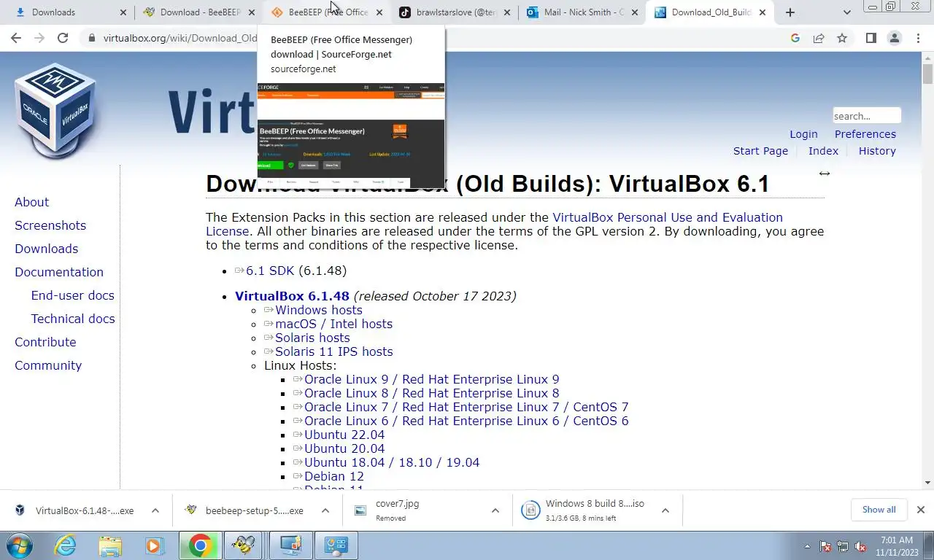
Task: Launch Internet Explorer from the taskbar
Action: [66, 545]
